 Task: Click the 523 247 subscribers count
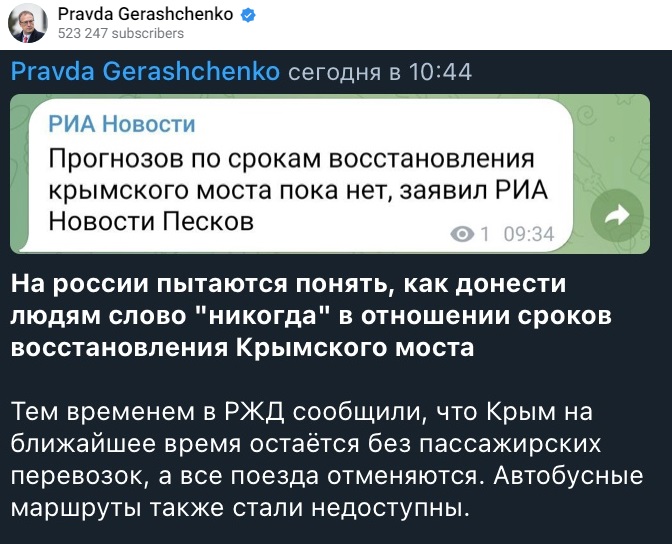121,33
